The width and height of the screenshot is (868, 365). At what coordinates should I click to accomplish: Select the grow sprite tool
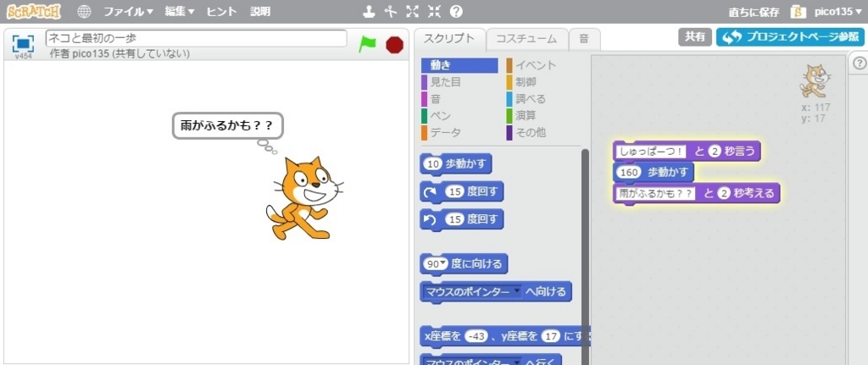(413, 11)
